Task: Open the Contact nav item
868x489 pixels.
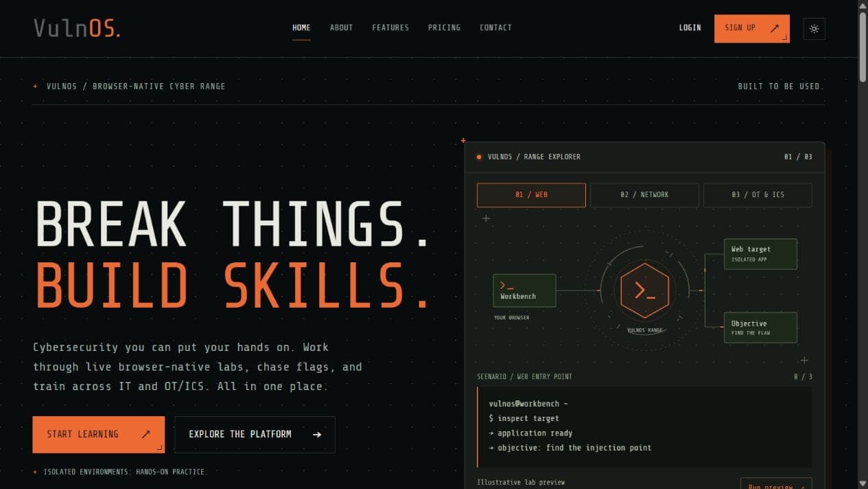Action: [x=495, y=27]
